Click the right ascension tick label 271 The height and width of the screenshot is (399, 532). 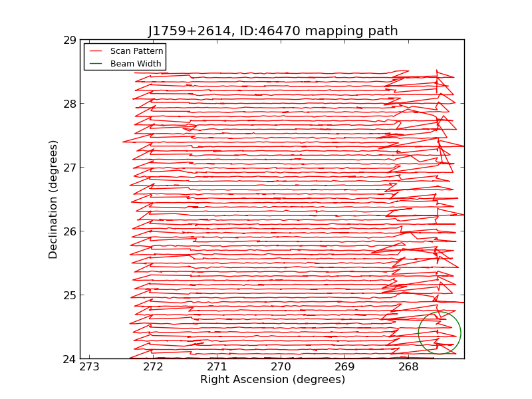217,367
